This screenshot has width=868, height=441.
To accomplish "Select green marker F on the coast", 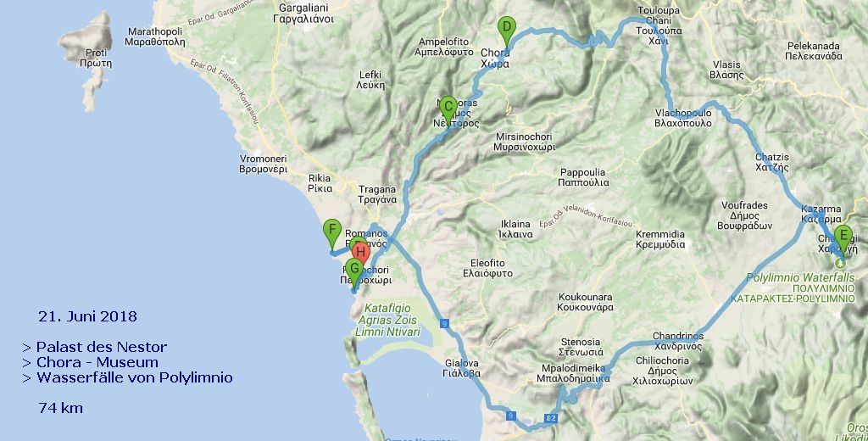I will [x=332, y=233].
